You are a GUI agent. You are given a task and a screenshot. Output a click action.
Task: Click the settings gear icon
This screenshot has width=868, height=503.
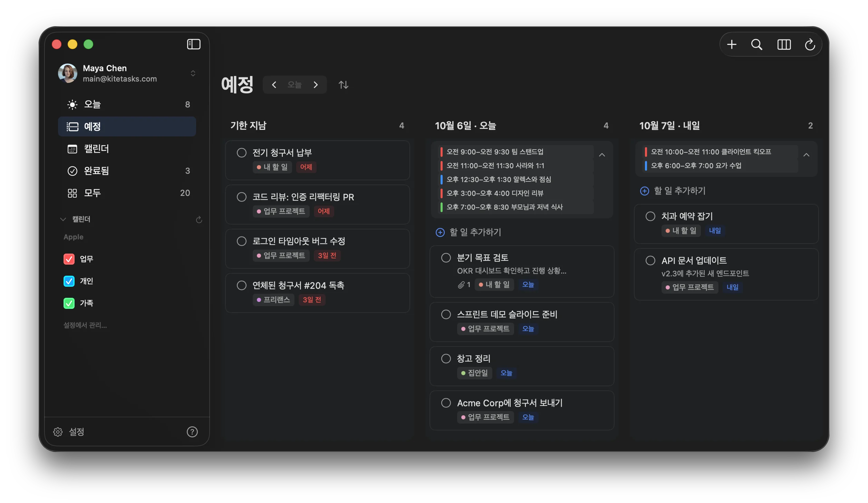click(x=58, y=432)
